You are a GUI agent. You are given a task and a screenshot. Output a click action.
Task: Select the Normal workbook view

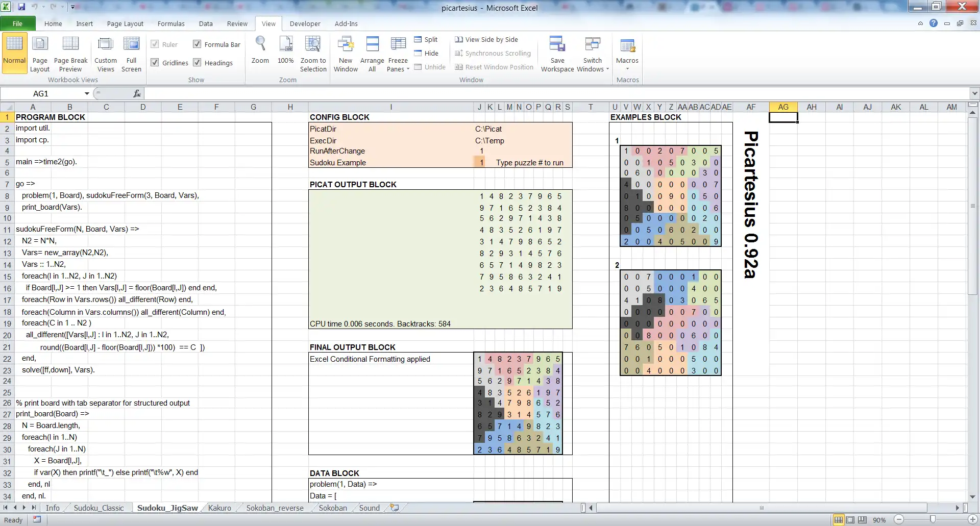point(14,53)
